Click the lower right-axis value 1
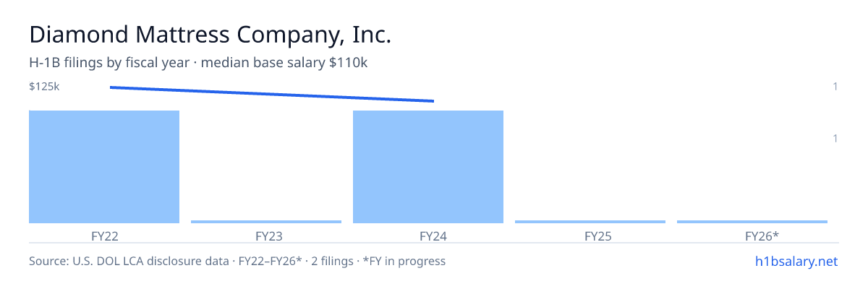This screenshot has height=289, width=868. pos(835,139)
